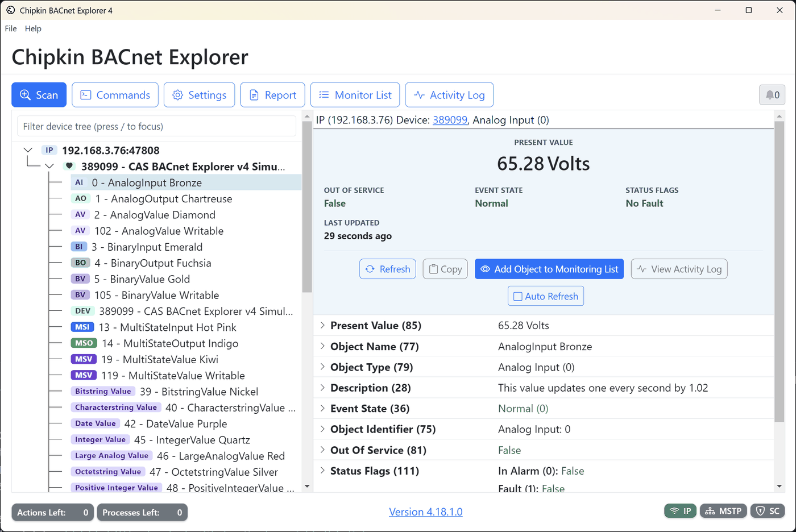Click the IP badge next to 192.168.3.76:47808
Screen dimensions: 796x532
coord(49,150)
